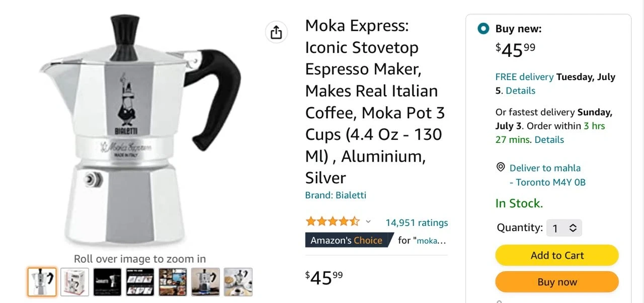
Task: Select the first moka pot thumbnail
Action: [42, 282]
